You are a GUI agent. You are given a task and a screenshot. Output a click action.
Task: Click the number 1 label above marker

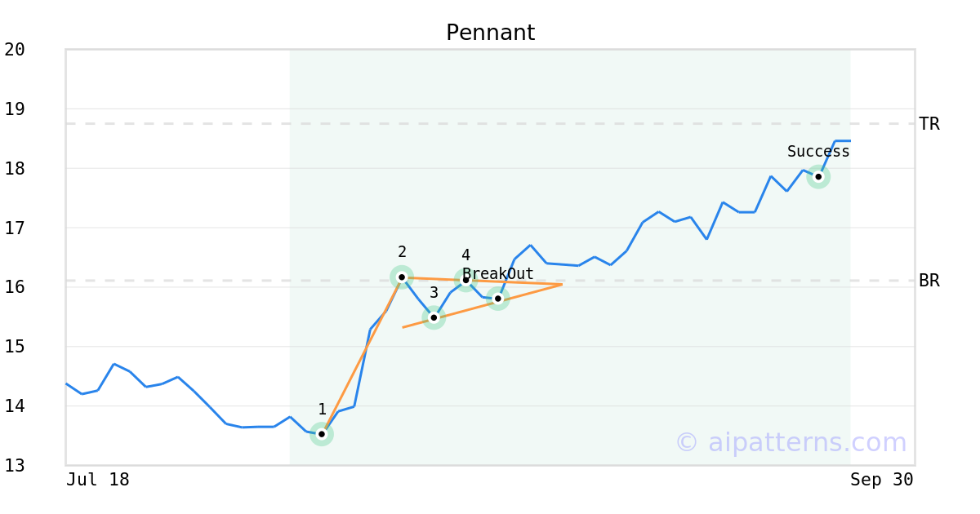(x=322, y=410)
